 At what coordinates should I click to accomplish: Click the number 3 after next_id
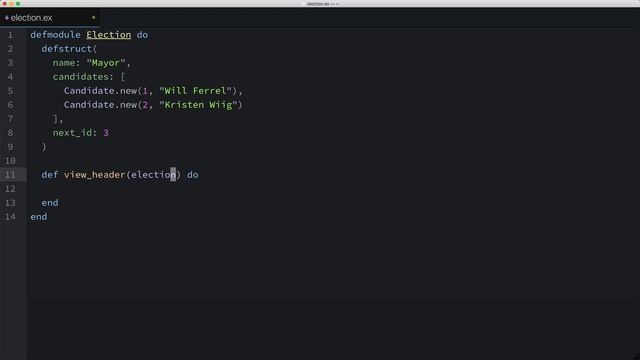click(106, 133)
